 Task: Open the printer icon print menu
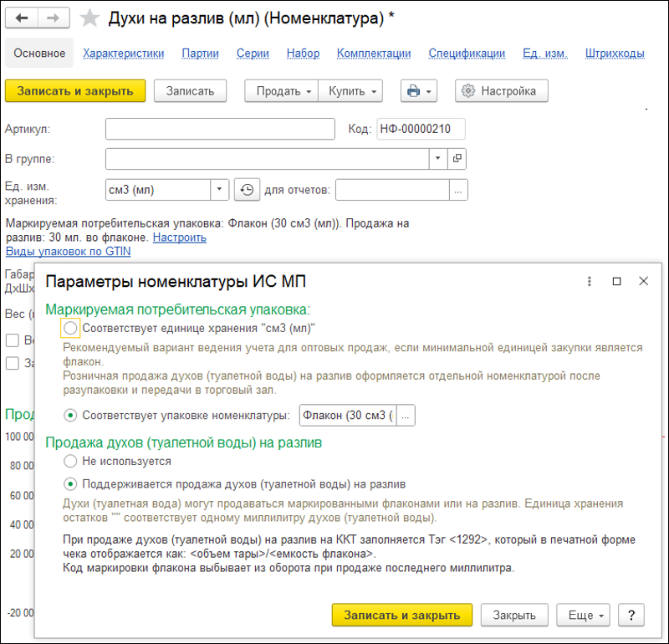click(x=419, y=91)
